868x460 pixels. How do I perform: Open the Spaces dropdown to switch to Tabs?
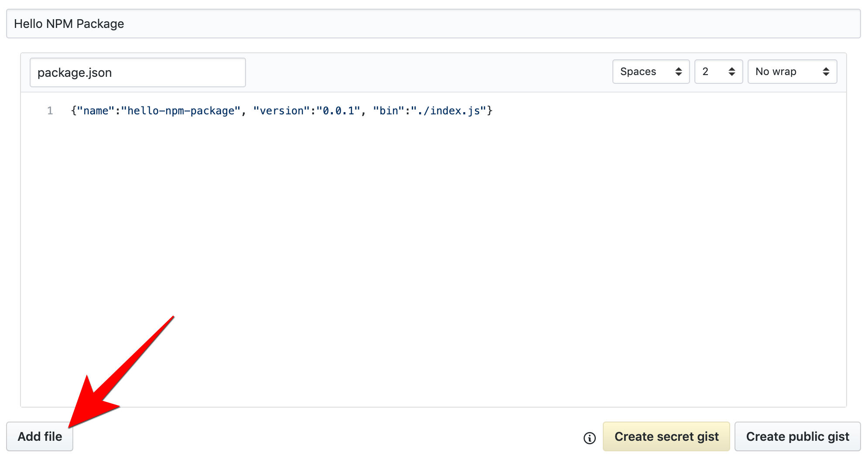pos(650,72)
